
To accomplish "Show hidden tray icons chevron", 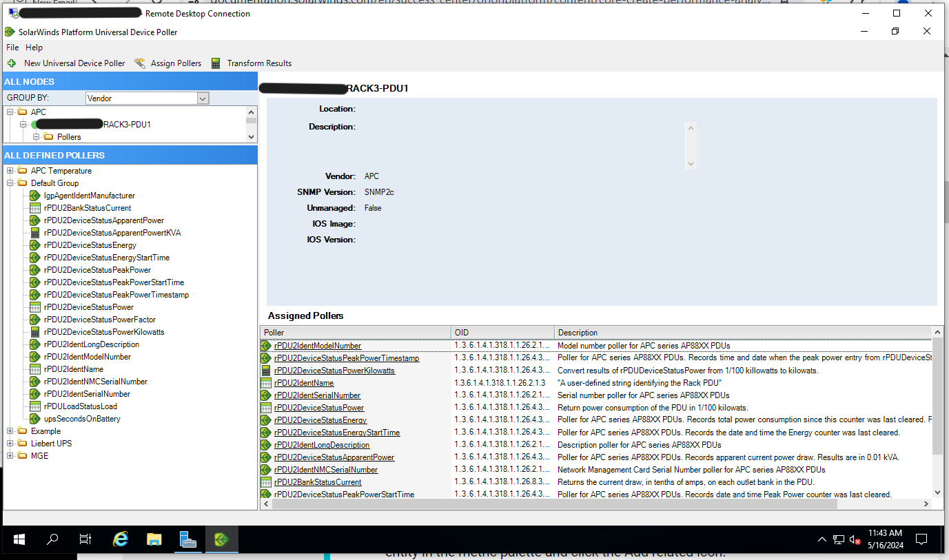I will tap(822, 539).
